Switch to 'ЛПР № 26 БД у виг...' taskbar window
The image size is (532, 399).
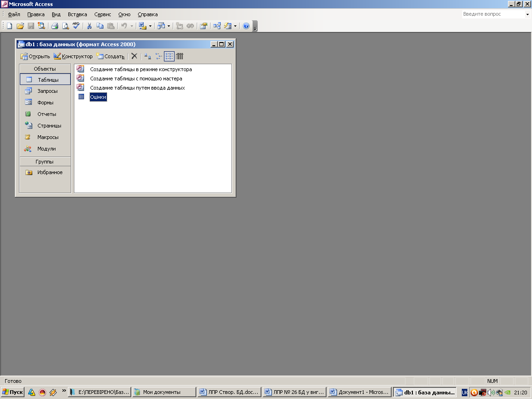(295, 392)
